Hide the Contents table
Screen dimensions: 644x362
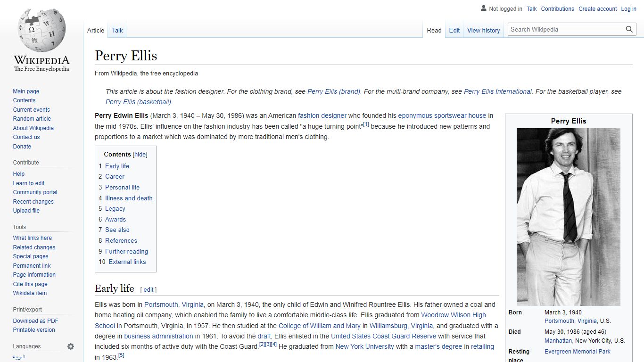[140, 154]
